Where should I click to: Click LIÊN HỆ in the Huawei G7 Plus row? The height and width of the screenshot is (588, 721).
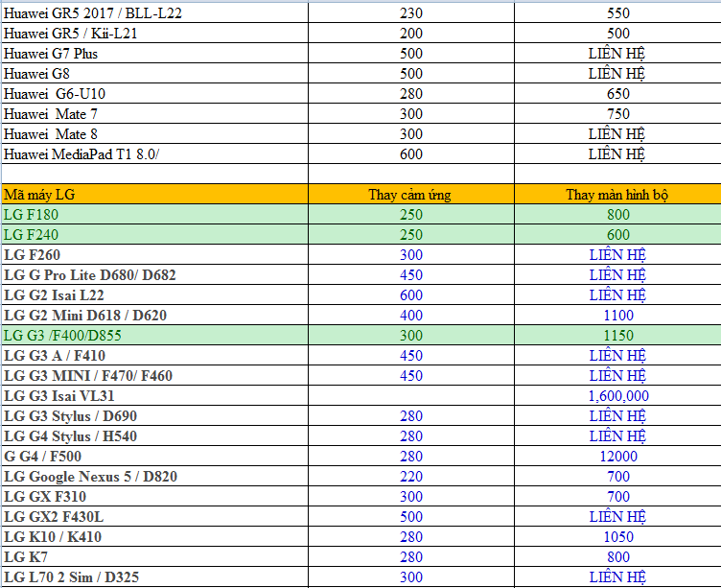click(x=617, y=54)
